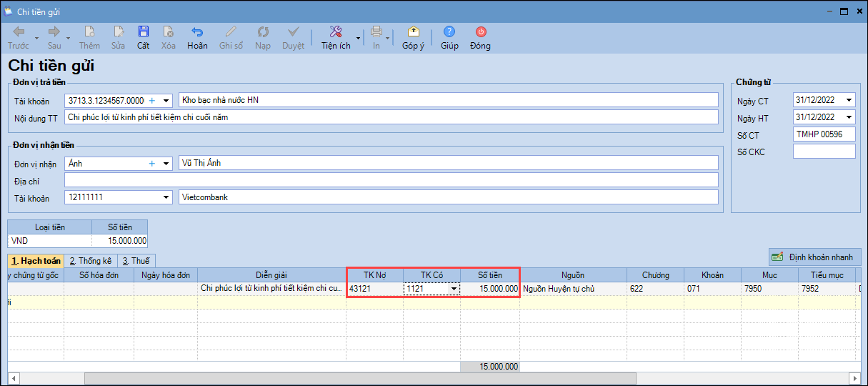
Task: Click the Định khoản nhanh button
Action: click(x=815, y=257)
